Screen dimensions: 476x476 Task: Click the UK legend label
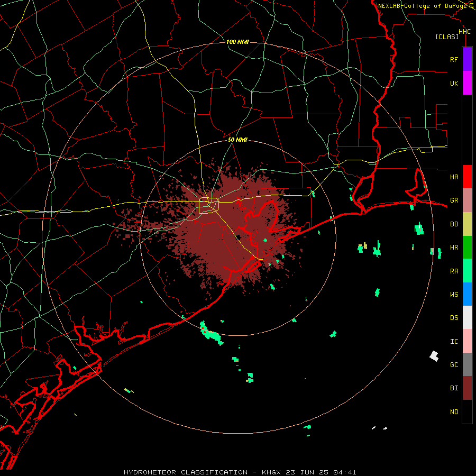click(x=454, y=83)
